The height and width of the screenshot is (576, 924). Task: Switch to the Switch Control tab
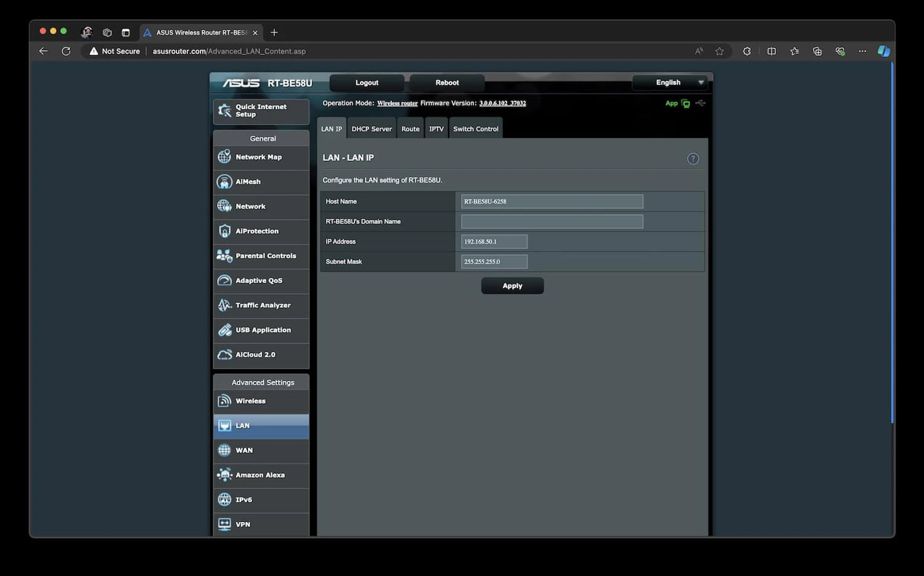[475, 128]
